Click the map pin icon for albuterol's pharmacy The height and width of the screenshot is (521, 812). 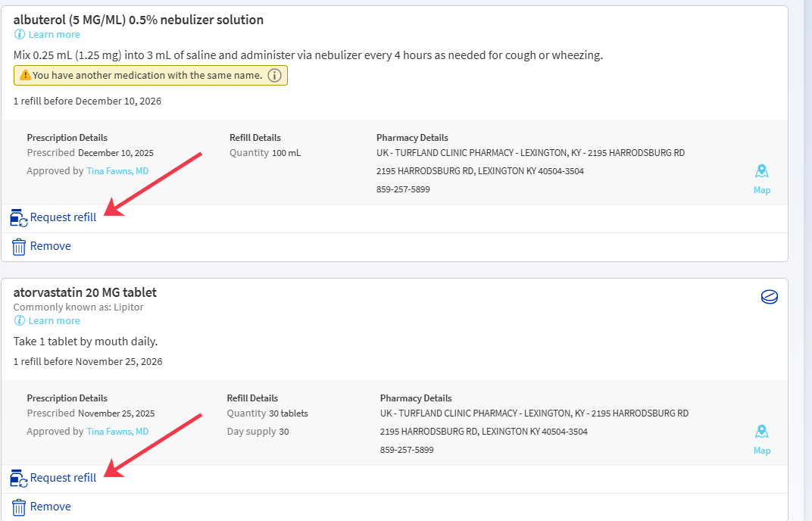tap(761, 171)
